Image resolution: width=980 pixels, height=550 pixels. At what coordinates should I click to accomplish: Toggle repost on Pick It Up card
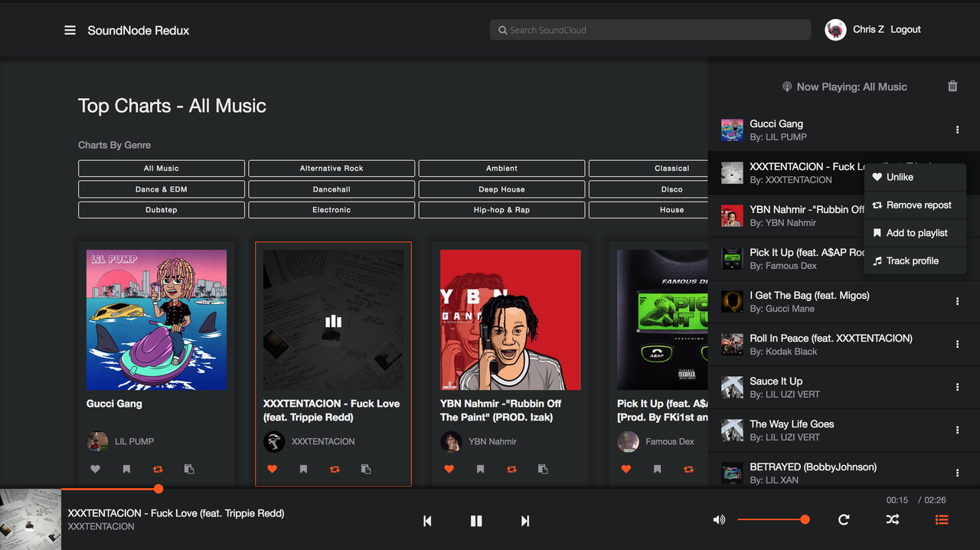pos(688,469)
